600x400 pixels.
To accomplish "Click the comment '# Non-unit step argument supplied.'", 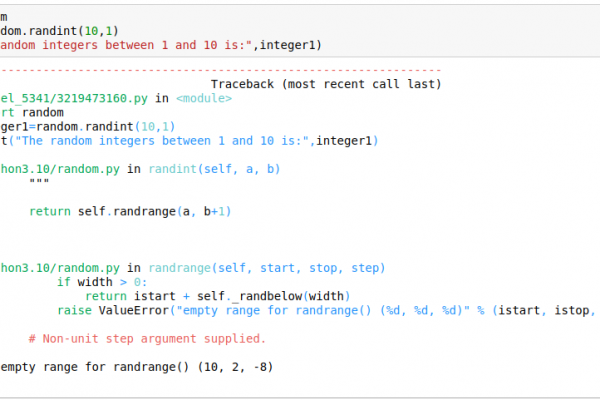I will pyautogui.click(x=147, y=339).
